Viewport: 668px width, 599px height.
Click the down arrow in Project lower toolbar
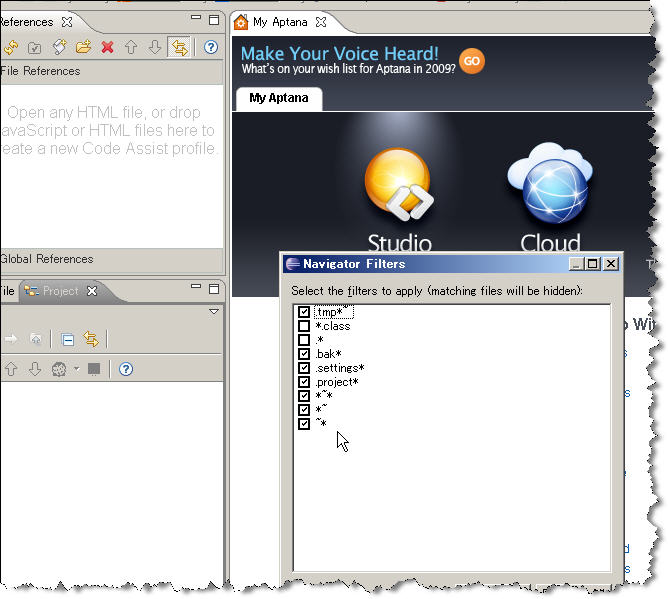click(x=35, y=369)
